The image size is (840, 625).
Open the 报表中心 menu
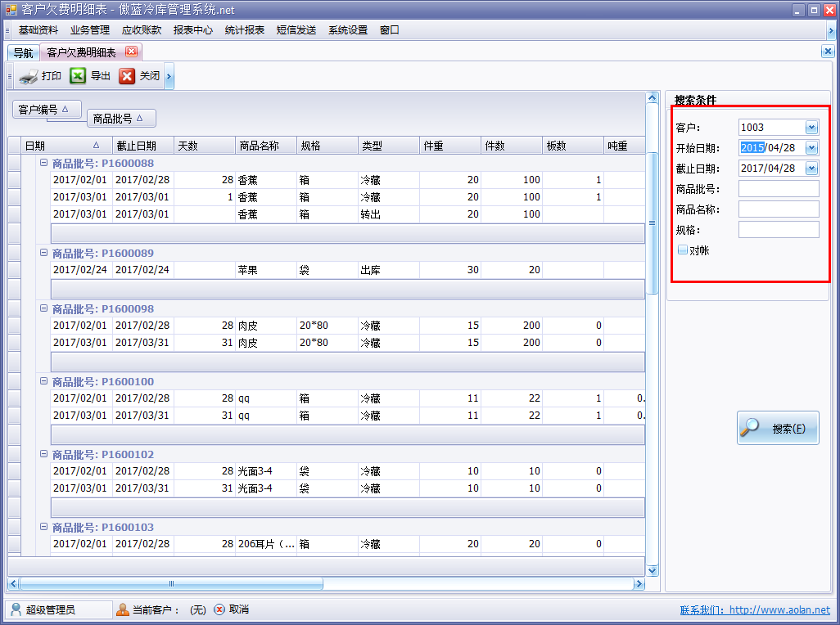193,30
